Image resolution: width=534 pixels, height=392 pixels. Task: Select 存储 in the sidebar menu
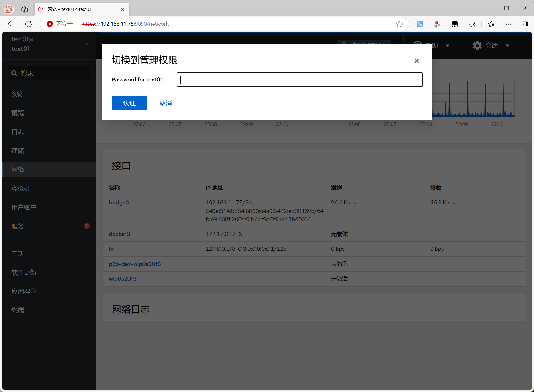coord(18,151)
